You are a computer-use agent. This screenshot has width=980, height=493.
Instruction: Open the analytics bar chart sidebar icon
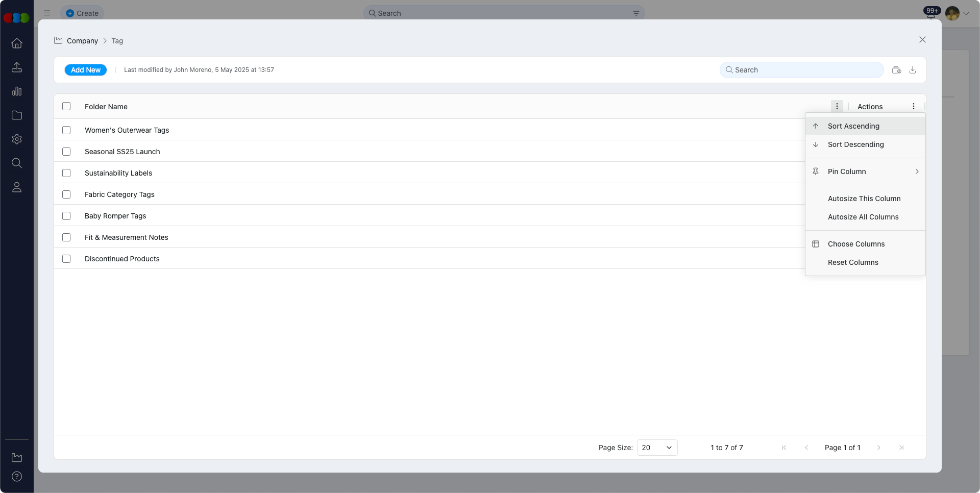coord(17,91)
